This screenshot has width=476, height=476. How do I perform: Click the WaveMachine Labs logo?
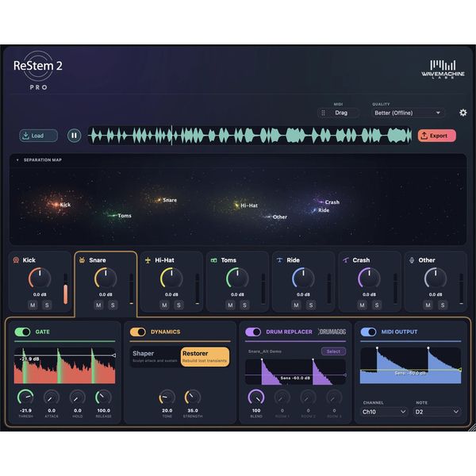[443, 69]
